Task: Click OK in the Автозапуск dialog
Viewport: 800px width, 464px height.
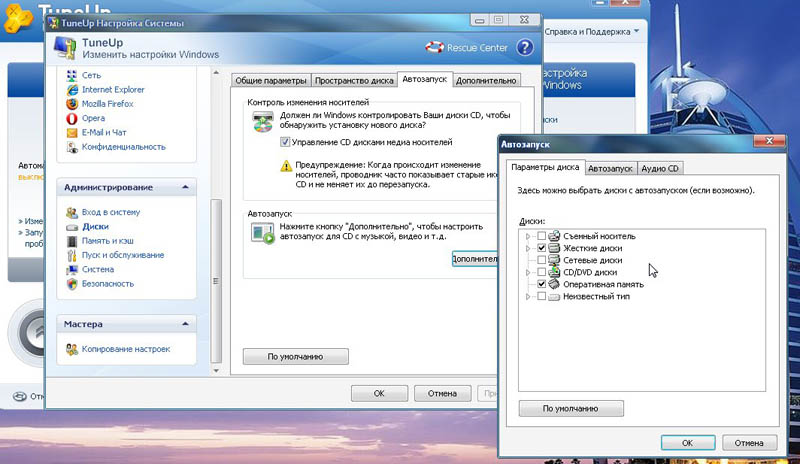Action: pyautogui.click(x=688, y=443)
